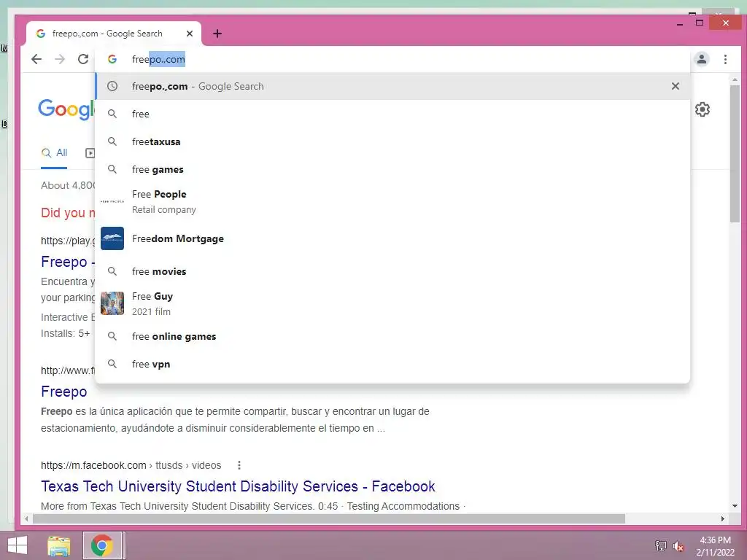Image resolution: width=747 pixels, height=560 pixels.
Task: Choose the Free People retail company suggestion
Action: [392, 201]
